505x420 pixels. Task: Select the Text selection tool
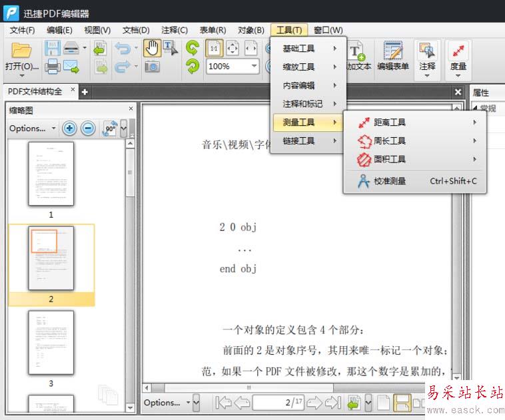(x=170, y=49)
